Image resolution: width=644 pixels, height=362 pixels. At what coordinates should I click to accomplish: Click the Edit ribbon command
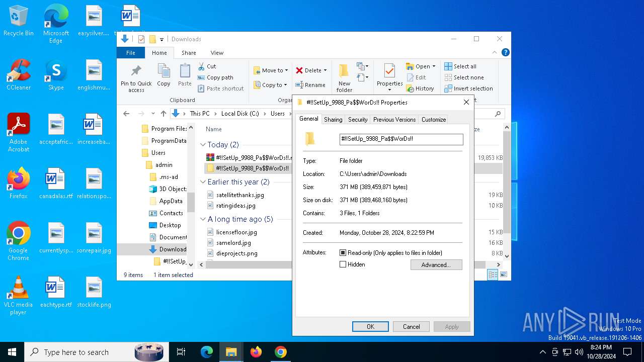click(x=416, y=77)
